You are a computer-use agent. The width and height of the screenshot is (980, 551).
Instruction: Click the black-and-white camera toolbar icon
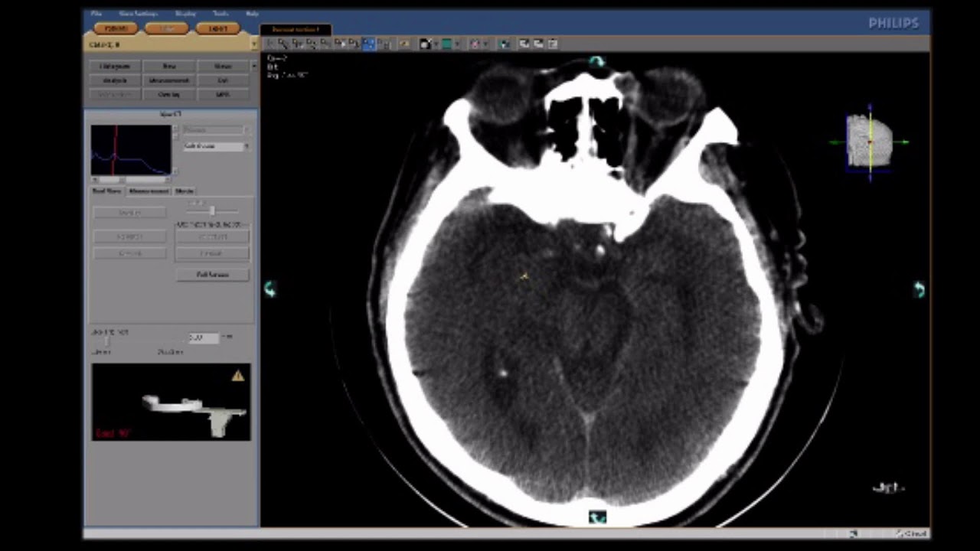point(425,44)
